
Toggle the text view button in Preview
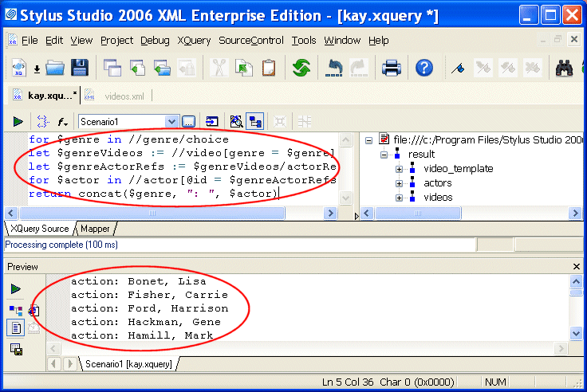(x=16, y=327)
